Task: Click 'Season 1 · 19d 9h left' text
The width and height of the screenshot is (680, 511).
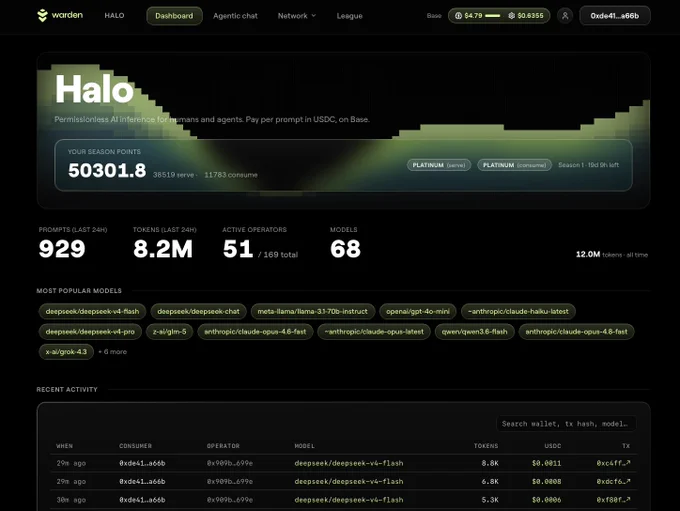Action: pos(588,165)
